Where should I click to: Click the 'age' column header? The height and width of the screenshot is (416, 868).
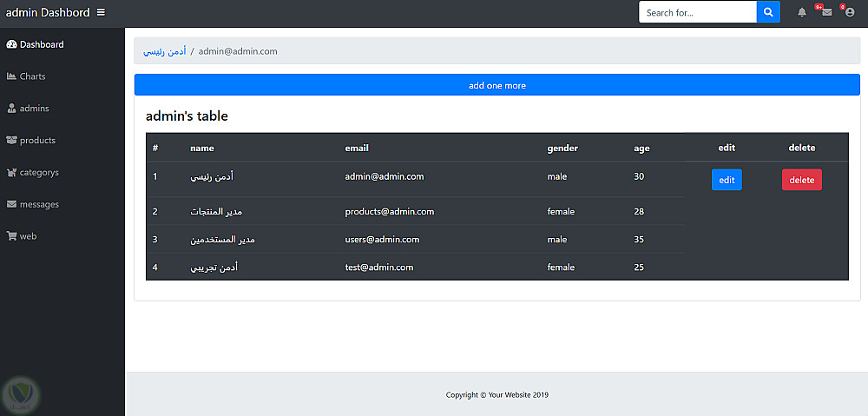(641, 149)
